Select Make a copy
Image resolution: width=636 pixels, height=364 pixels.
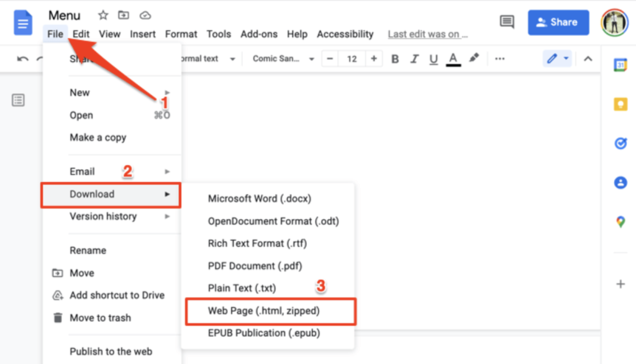pos(112,137)
